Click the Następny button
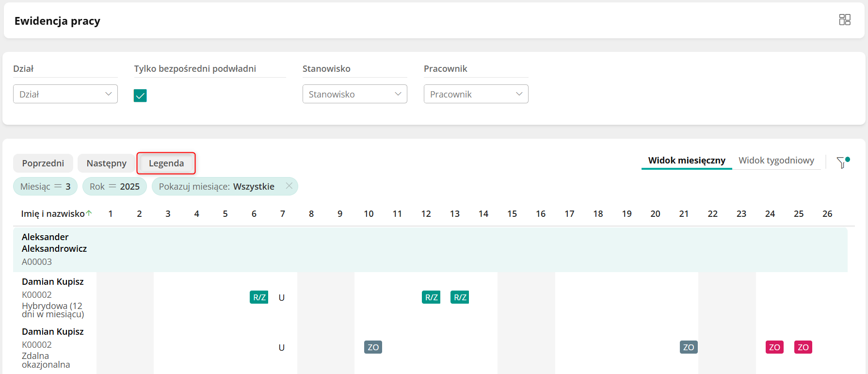Screen dimensions: 868x374 coord(106,163)
